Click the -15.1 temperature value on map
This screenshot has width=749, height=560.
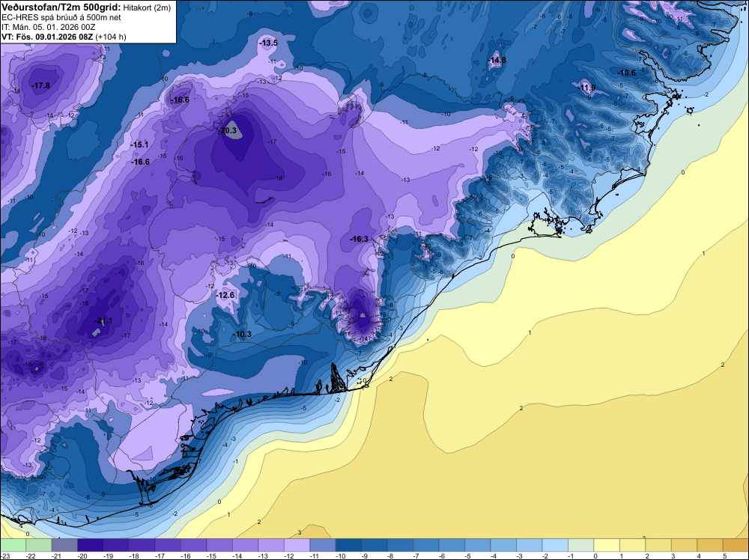(140, 144)
